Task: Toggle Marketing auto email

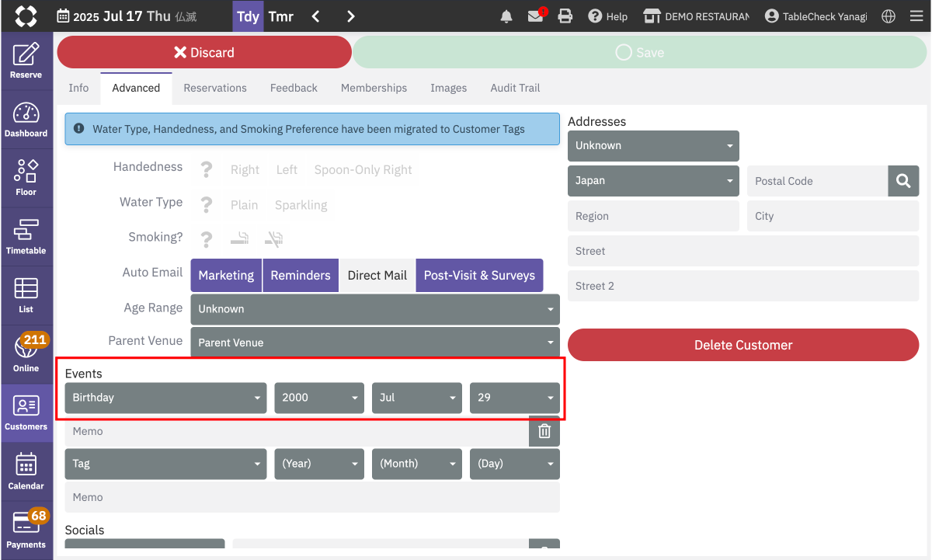Action: click(x=226, y=275)
